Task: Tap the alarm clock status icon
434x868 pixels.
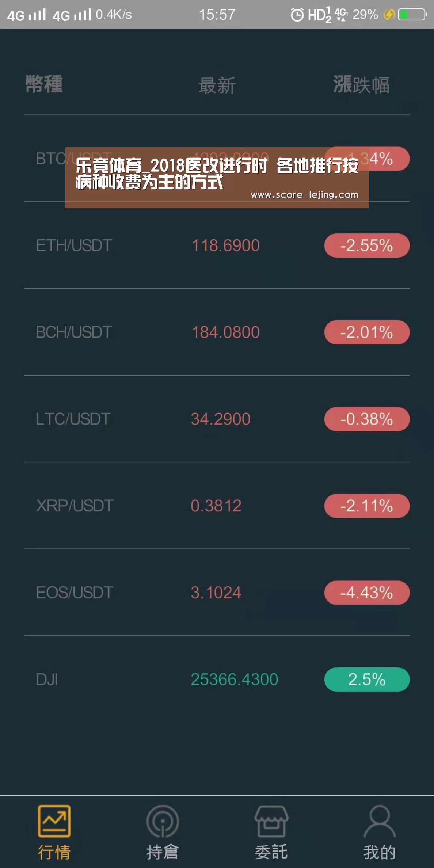Action: pos(297,15)
